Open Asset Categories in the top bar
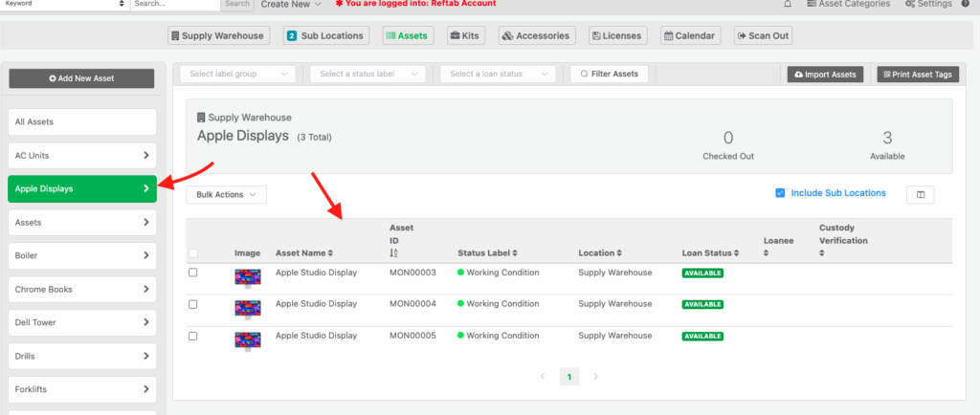Image resolution: width=980 pixels, height=415 pixels. coord(848,4)
